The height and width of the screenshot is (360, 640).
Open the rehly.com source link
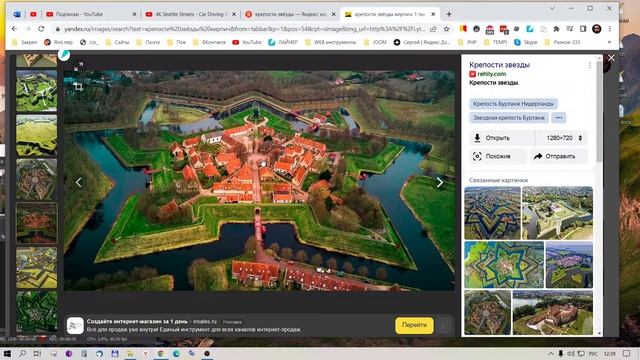491,74
